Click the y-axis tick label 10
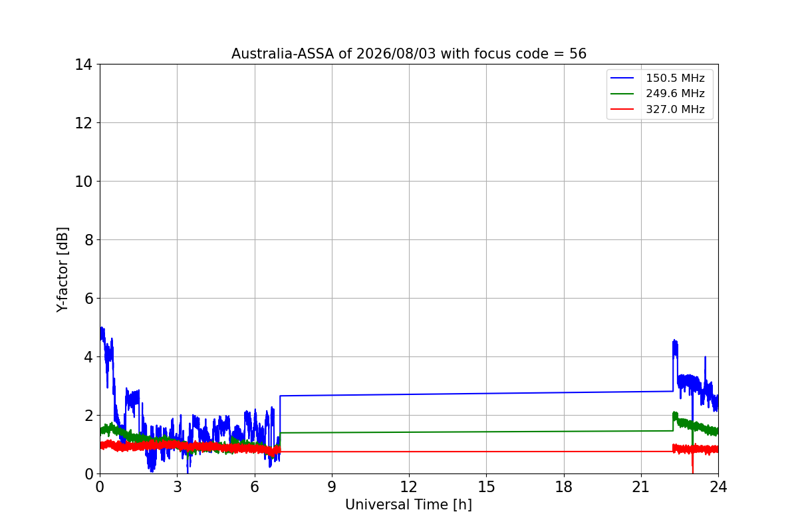 click(x=84, y=182)
